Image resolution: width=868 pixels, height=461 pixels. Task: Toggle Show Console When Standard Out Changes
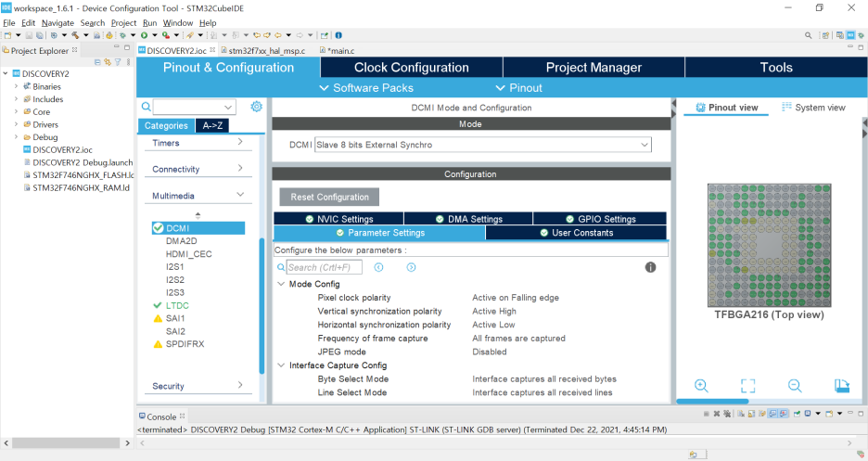(x=772, y=414)
